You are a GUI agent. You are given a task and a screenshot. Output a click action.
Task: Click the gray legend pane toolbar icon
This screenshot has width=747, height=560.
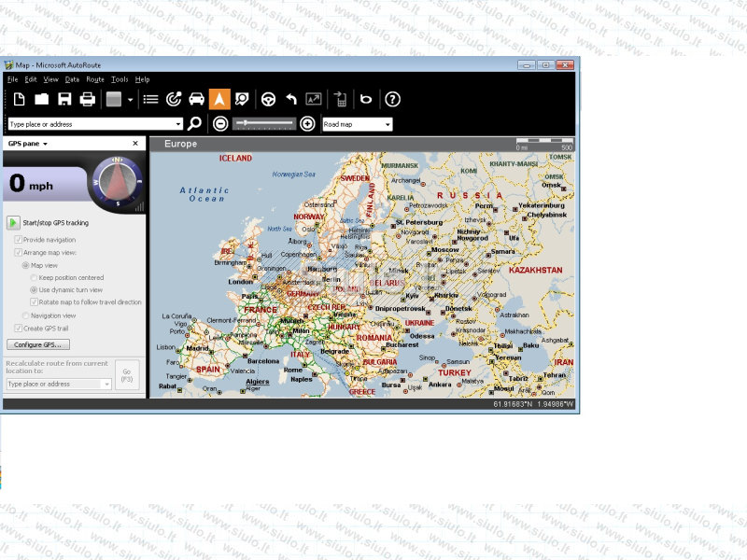pyautogui.click(x=113, y=99)
